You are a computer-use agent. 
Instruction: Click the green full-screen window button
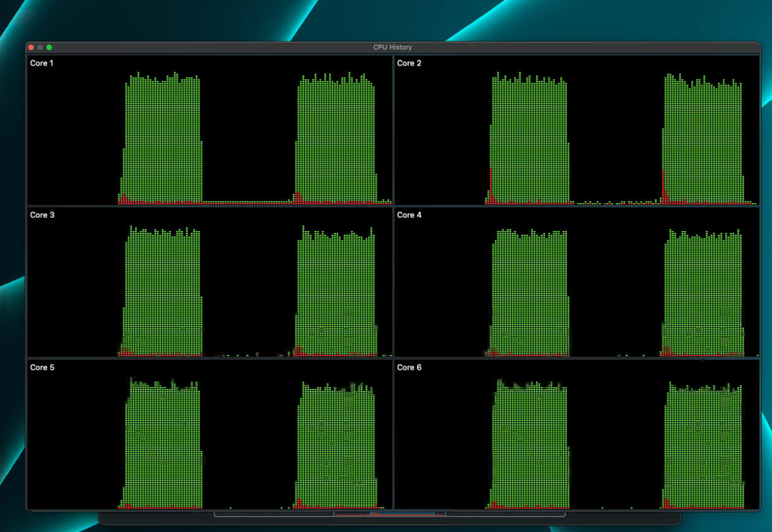pyautogui.click(x=50, y=47)
